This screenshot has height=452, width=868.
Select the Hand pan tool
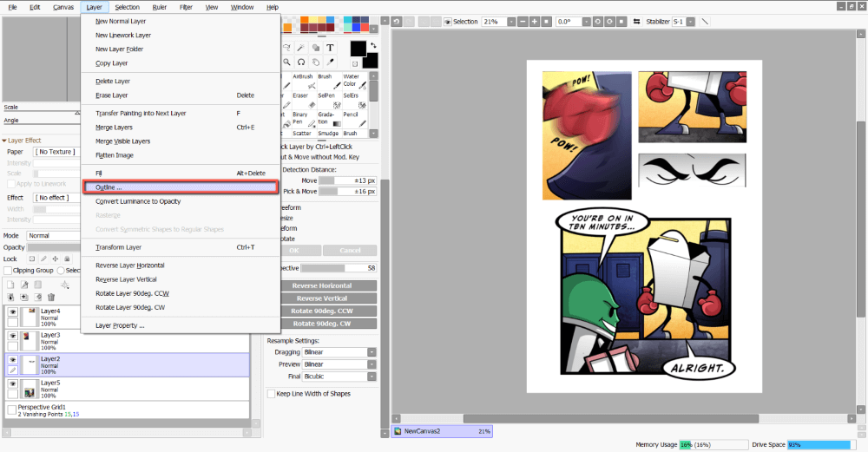[316, 62]
